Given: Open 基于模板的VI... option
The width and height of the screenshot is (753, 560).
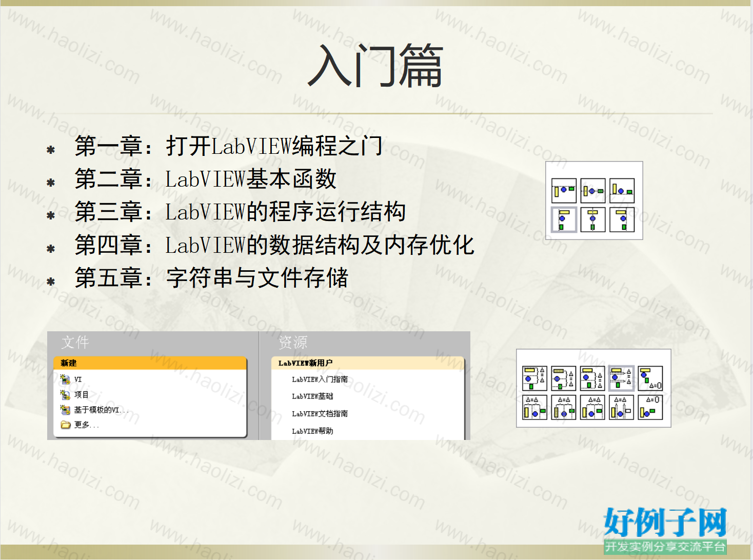Looking at the screenshot, I should [x=94, y=410].
